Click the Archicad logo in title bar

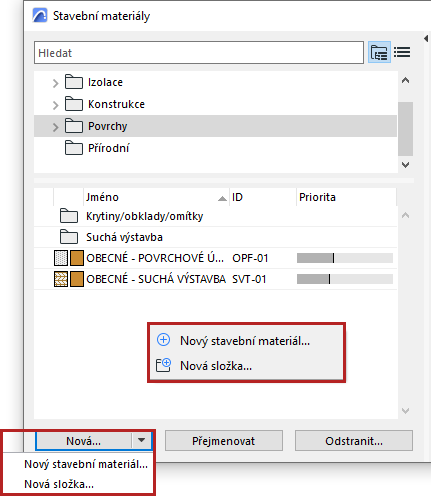(x=40, y=16)
